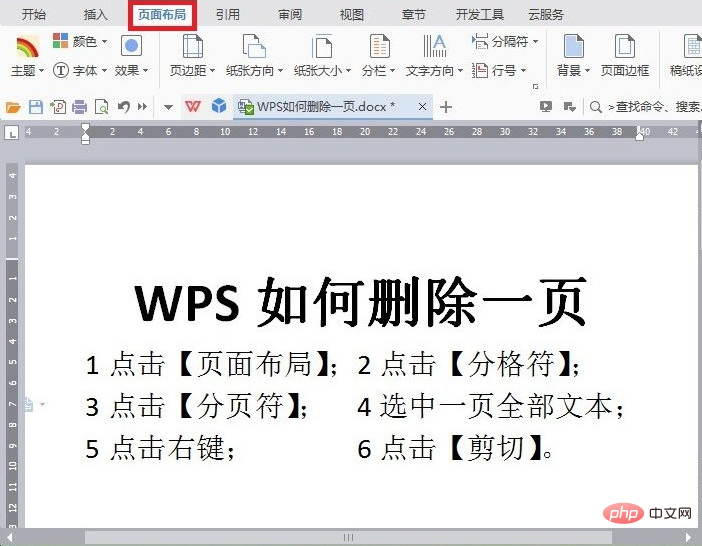Expand the 背景 dropdown arrow
The image size is (702, 546).
(587, 71)
